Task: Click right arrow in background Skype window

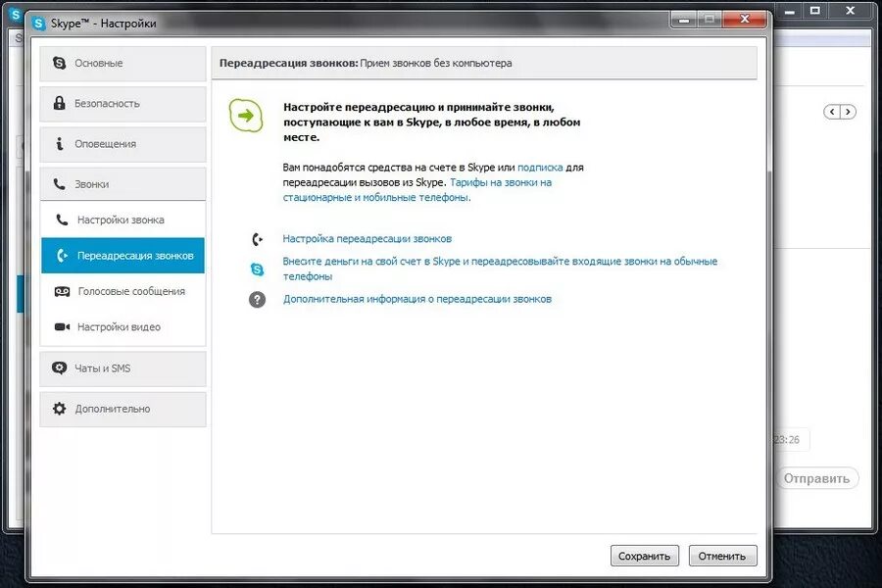Action: point(849,112)
